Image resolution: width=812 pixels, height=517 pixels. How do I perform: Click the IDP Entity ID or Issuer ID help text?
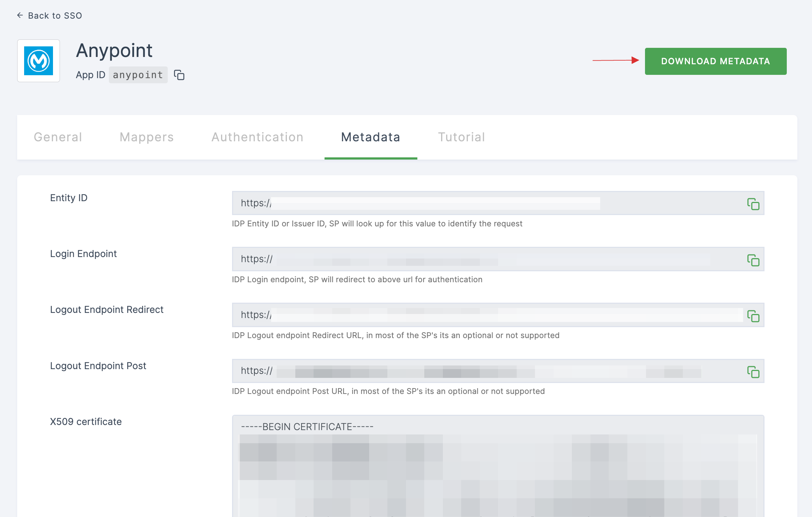coord(377,223)
